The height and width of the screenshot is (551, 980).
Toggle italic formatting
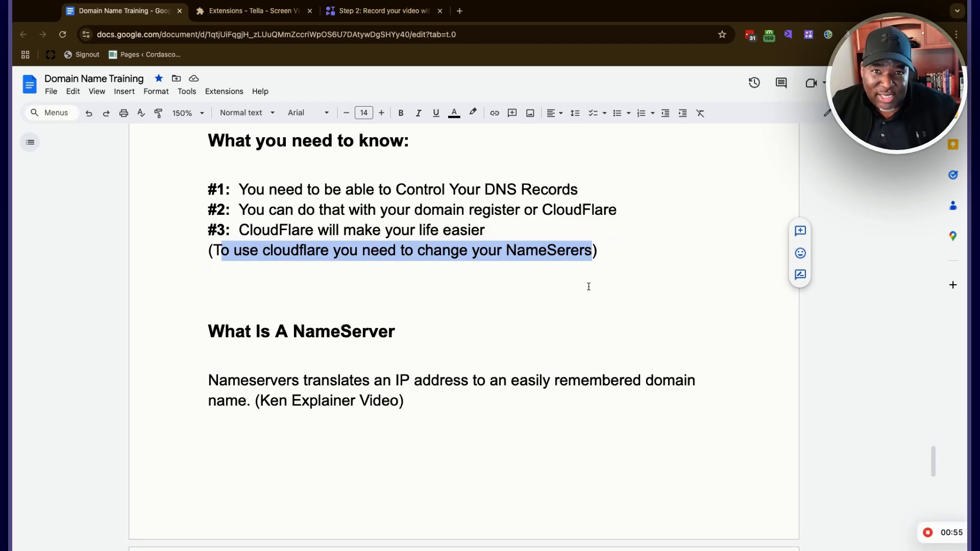(x=418, y=113)
